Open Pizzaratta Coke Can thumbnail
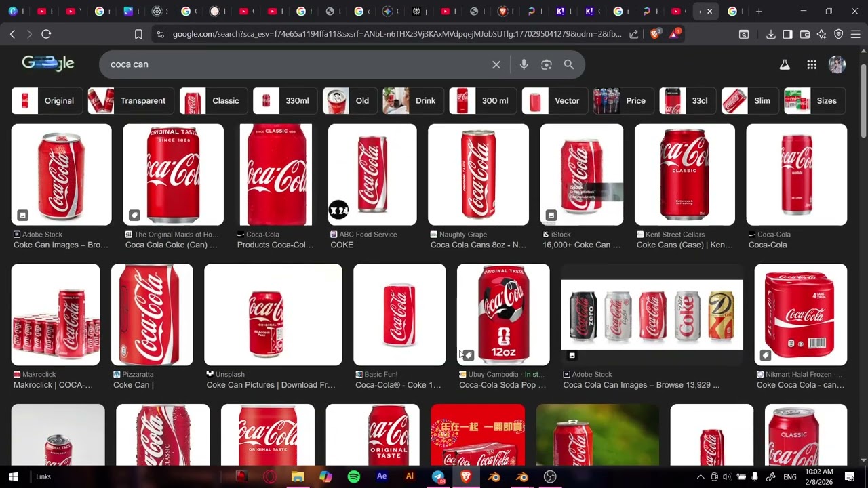This screenshot has height=488, width=868. pyautogui.click(x=152, y=314)
